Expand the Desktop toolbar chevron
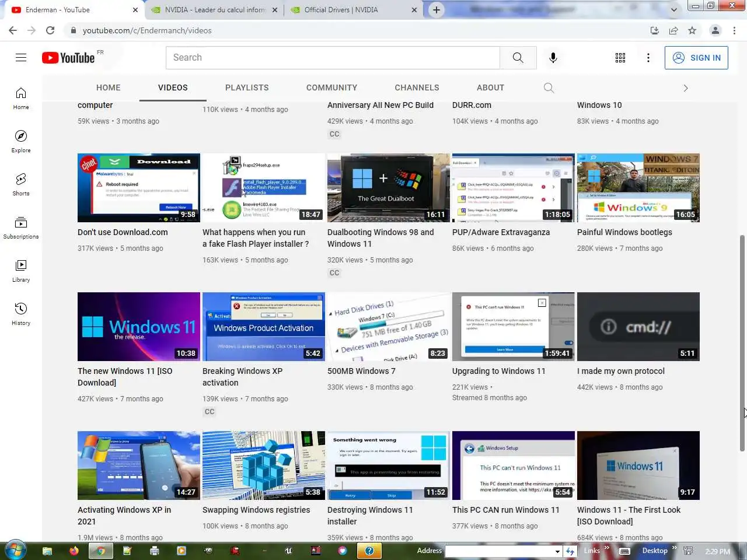The width and height of the screenshot is (747, 560). tap(674, 548)
